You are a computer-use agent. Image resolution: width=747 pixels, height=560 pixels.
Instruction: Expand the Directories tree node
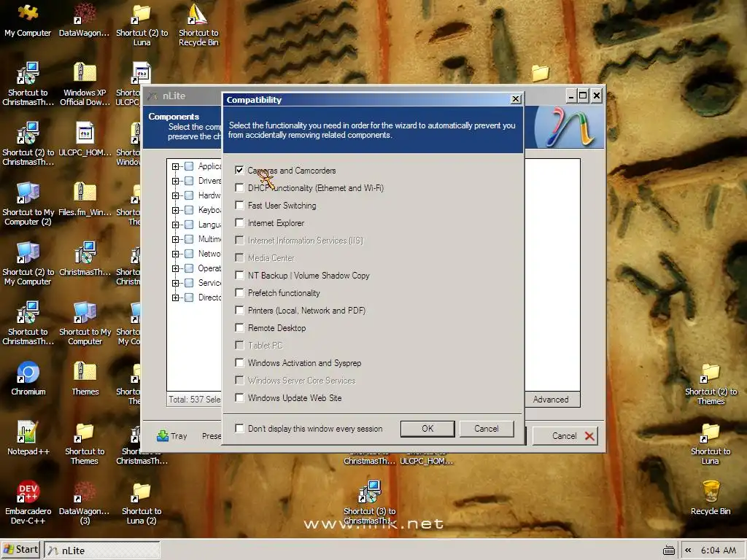click(x=175, y=297)
